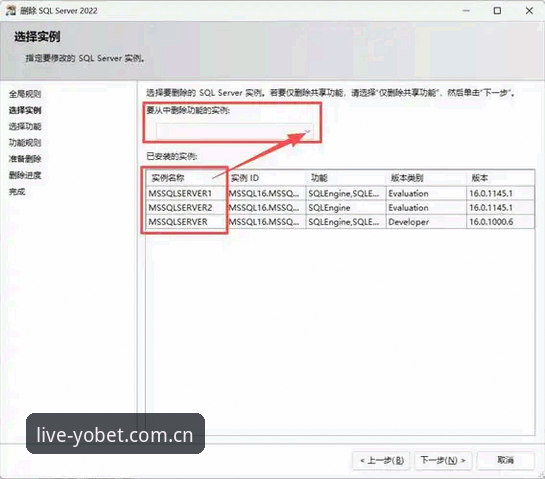The height and width of the screenshot is (479, 545).
Task: Click Evaluation cell in MSSQLSERVER2 row
Action: click(426, 208)
